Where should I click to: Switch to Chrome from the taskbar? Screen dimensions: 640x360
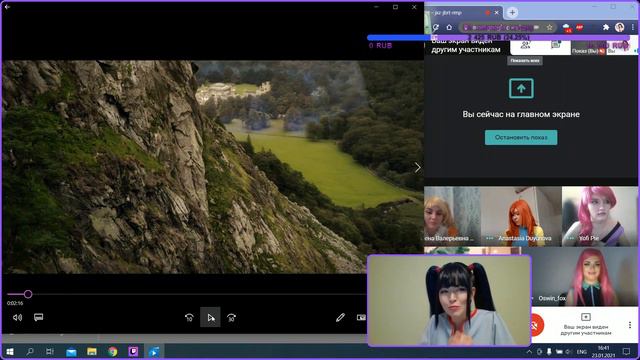coord(113,351)
